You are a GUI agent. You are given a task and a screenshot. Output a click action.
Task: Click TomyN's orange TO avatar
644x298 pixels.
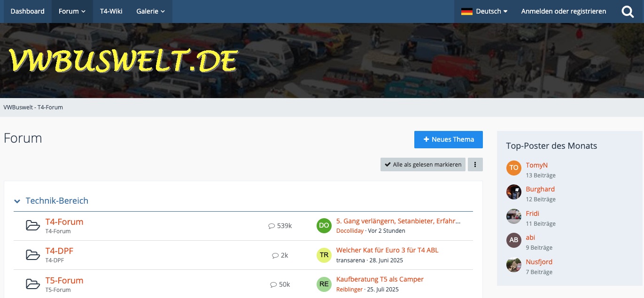514,168
